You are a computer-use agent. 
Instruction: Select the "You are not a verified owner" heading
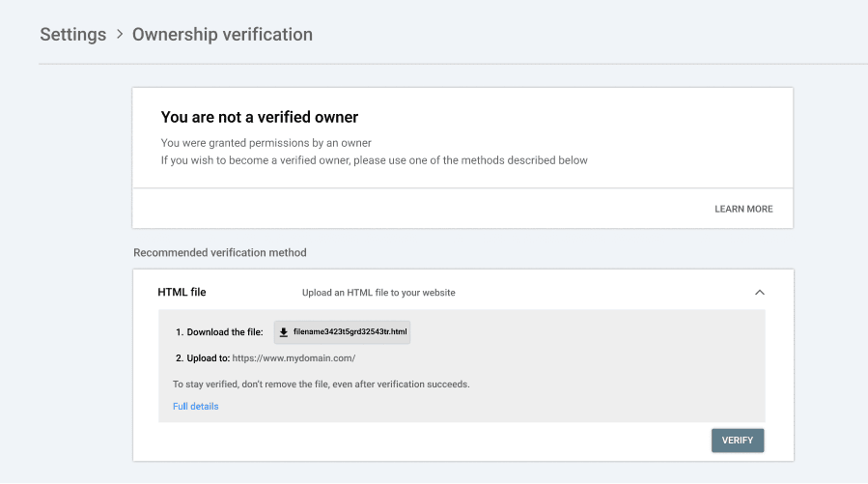pyautogui.click(x=259, y=118)
